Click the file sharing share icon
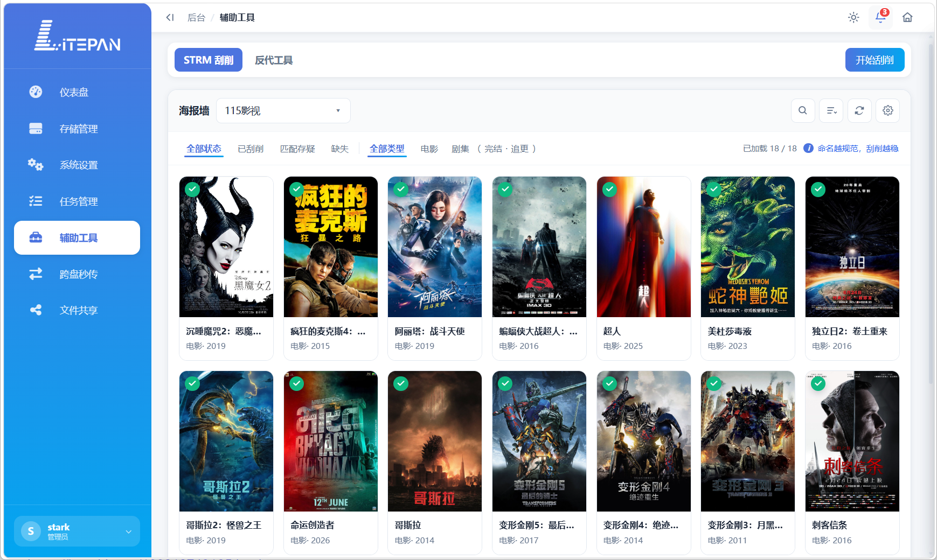937x560 pixels. (36, 310)
